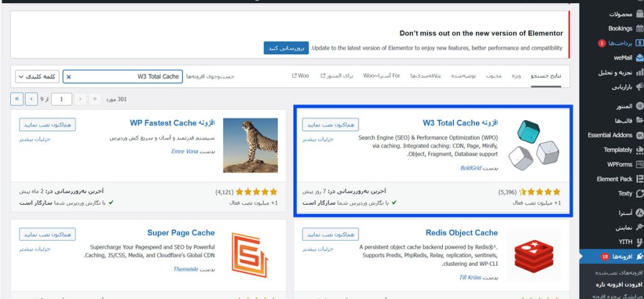Click the Bookings calendar icon
Screen dimensions: 644x299
[x=640, y=28]
